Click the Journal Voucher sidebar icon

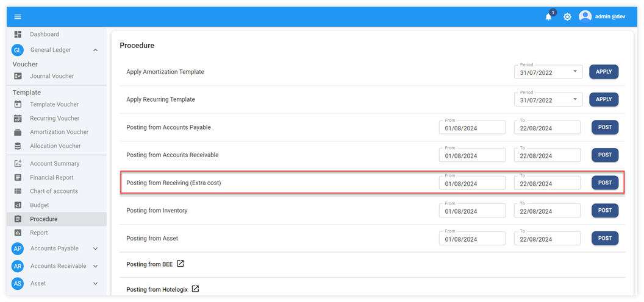[x=18, y=76]
